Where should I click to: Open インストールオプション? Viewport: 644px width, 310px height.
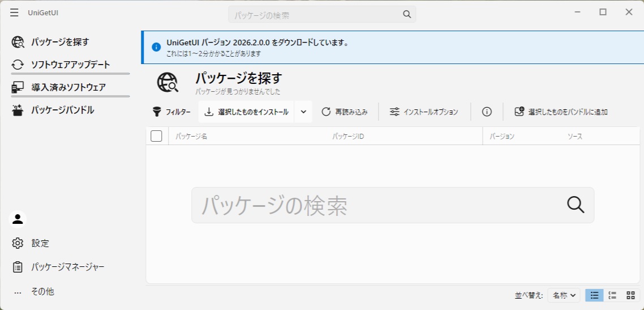point(423,112)
